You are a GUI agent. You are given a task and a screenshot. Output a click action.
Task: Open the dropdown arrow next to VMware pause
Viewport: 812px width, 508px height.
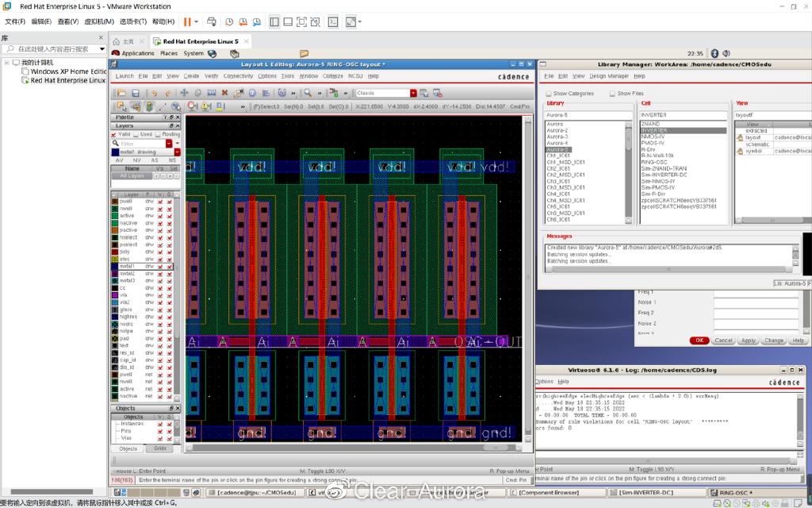197,21
